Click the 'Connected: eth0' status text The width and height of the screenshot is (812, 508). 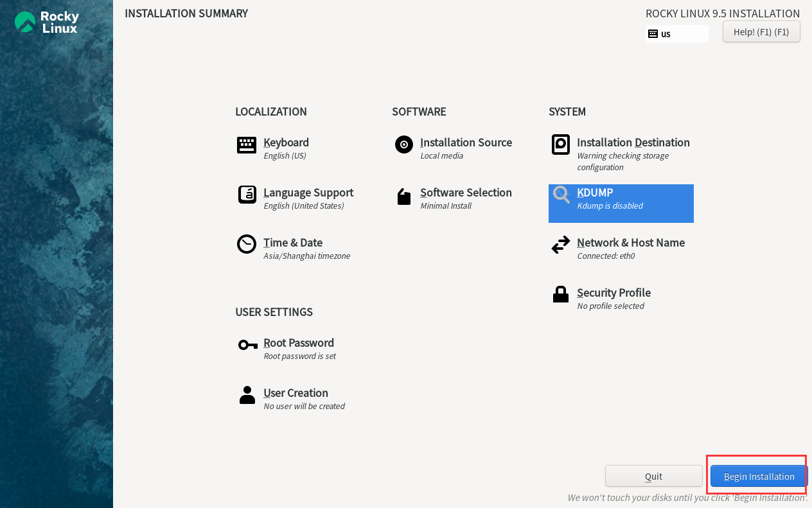[x=606, y=256]
